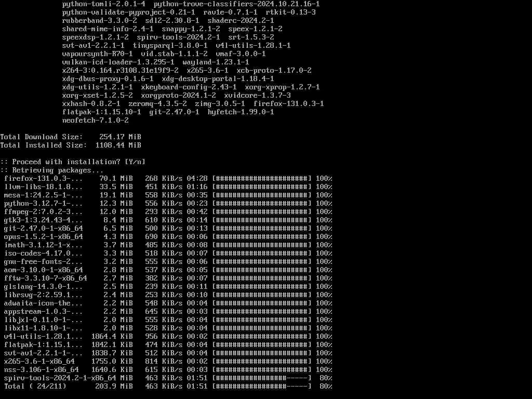Screen dimensions: 532x399
Task: Click the gtk3 progress bar at 100%
Action: point(262,220)
